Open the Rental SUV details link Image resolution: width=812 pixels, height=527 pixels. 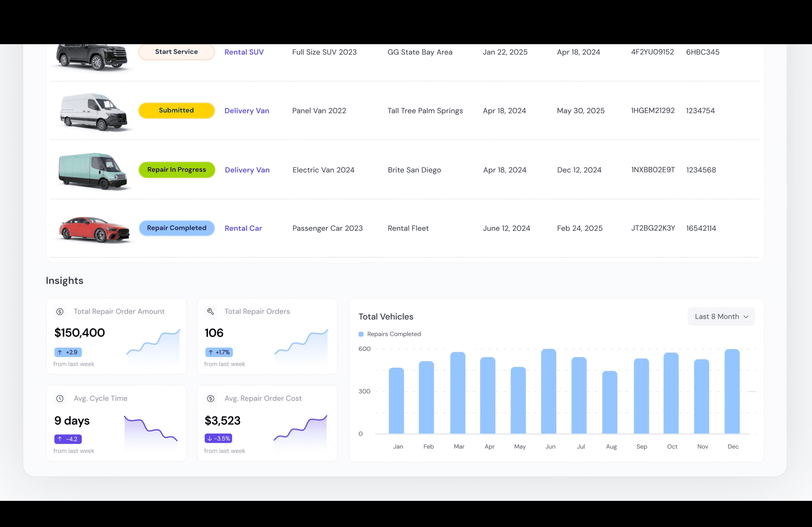click(x=244, y=52)
